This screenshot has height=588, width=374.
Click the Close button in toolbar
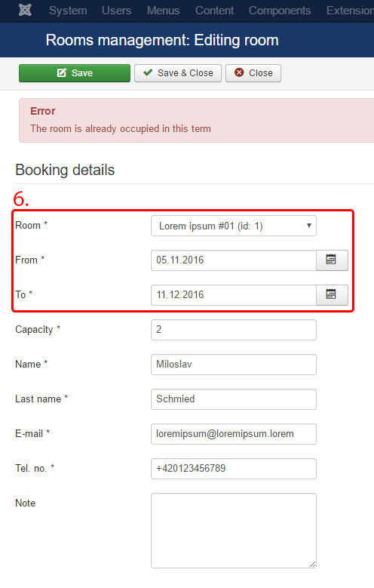[x=253, y=72]
